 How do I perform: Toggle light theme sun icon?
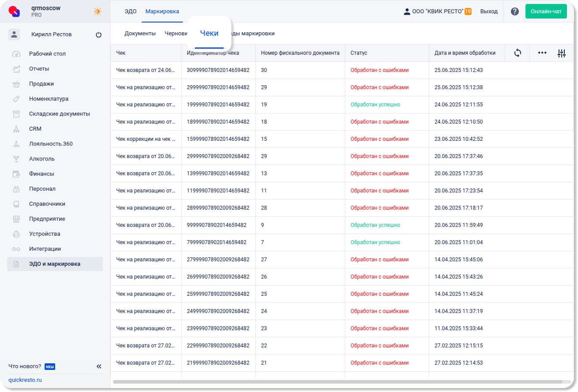tap(98, 11)
